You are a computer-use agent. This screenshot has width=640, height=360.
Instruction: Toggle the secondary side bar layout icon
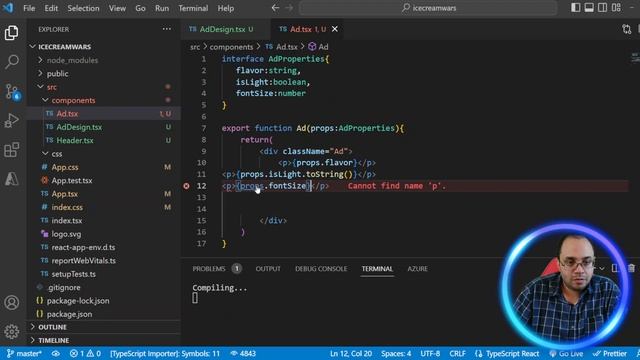[x=602, y=8]
